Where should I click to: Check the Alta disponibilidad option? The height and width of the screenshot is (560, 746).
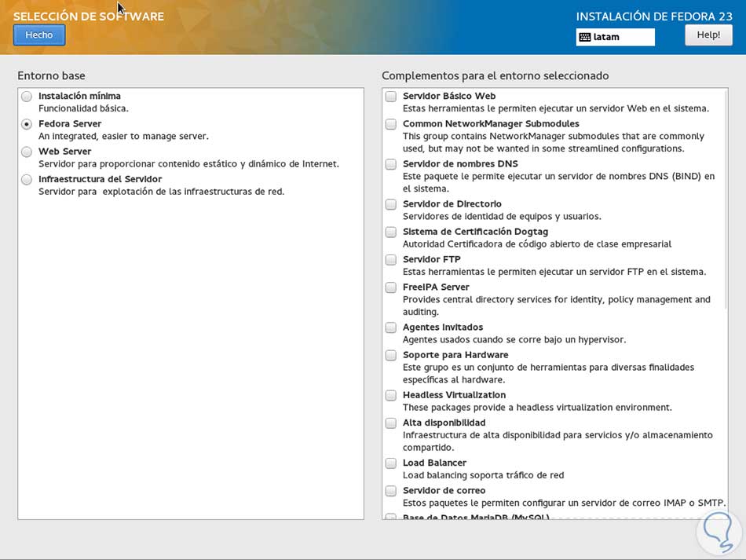390,423
